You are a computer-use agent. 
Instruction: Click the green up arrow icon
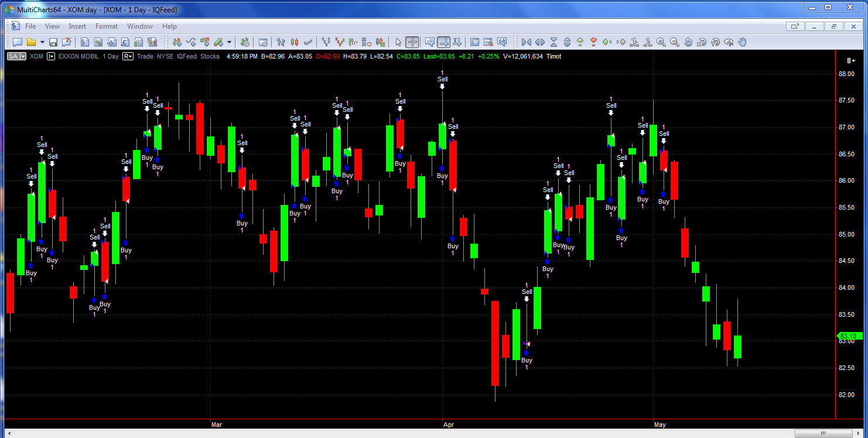580,42
